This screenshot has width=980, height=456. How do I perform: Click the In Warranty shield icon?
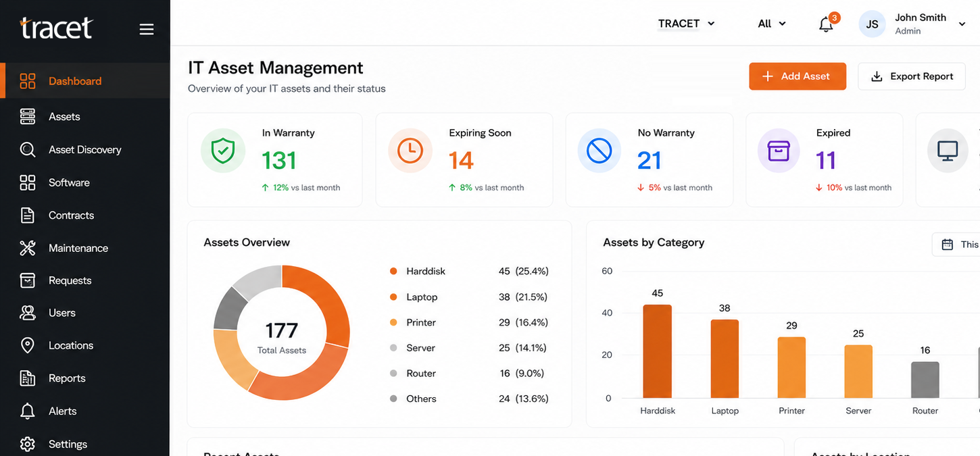222,151
